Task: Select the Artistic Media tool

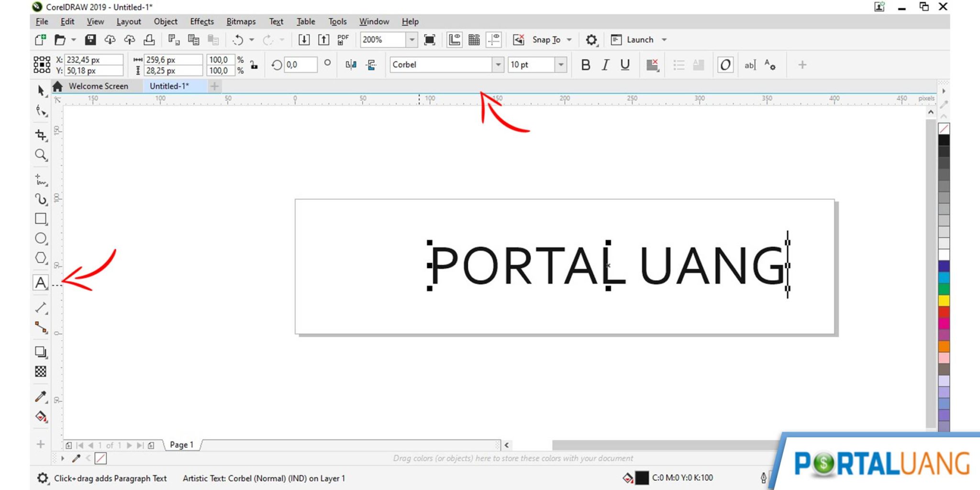Action: [41, 199]
